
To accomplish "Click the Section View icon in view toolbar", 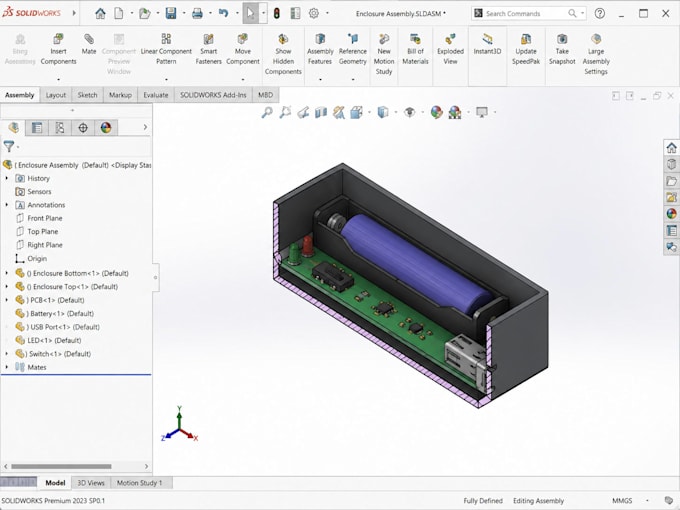I will pyautogui.click(x=321, y=113).
